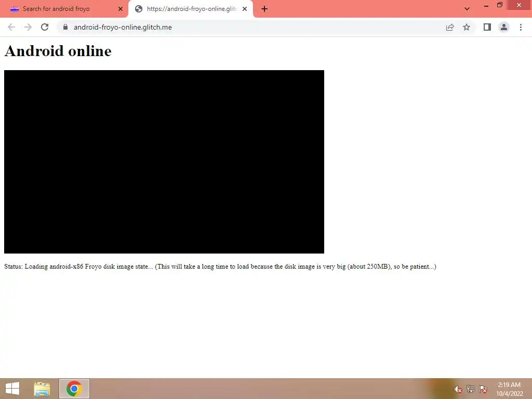Switch to the 'Search for android froyo' tab
This screenshot has height=399, width=532.
pyautogui.click(x=64, y=9)
